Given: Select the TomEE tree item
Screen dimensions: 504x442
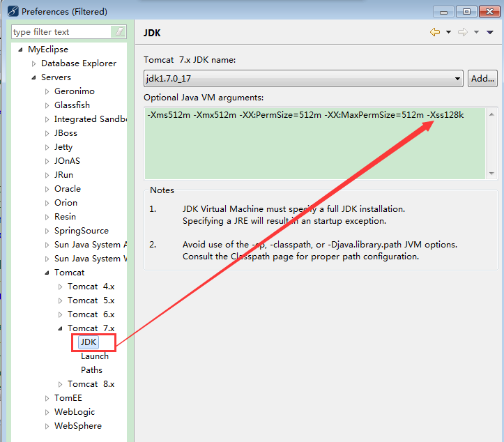Looking at the screenshot, I should click(x=68, y=398).
